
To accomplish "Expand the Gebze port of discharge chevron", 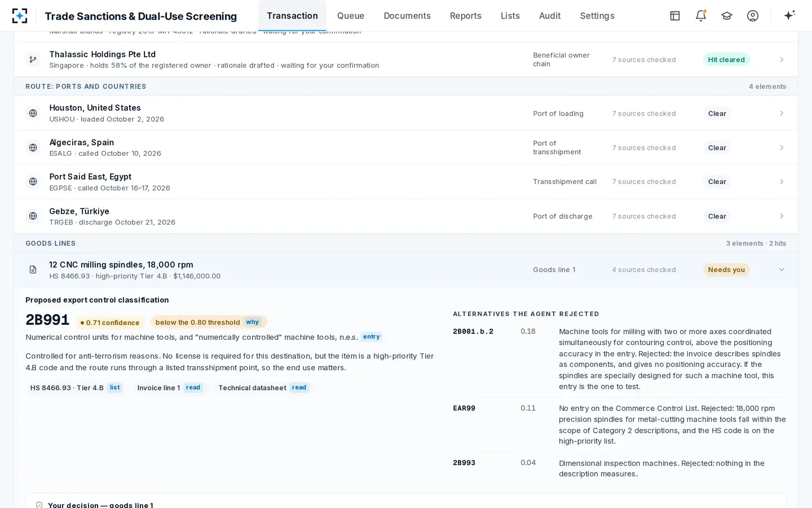I will (782, 216).
